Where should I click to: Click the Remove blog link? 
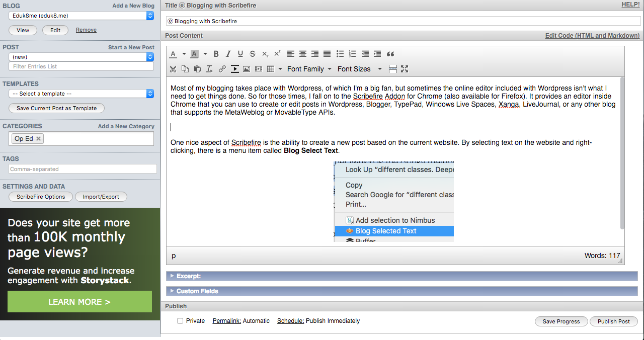coord(86,30)
